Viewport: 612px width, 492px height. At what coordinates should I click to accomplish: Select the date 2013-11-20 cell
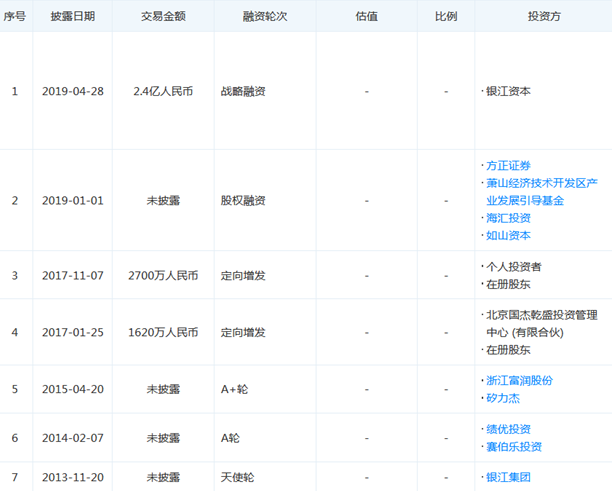pos(73,478)
